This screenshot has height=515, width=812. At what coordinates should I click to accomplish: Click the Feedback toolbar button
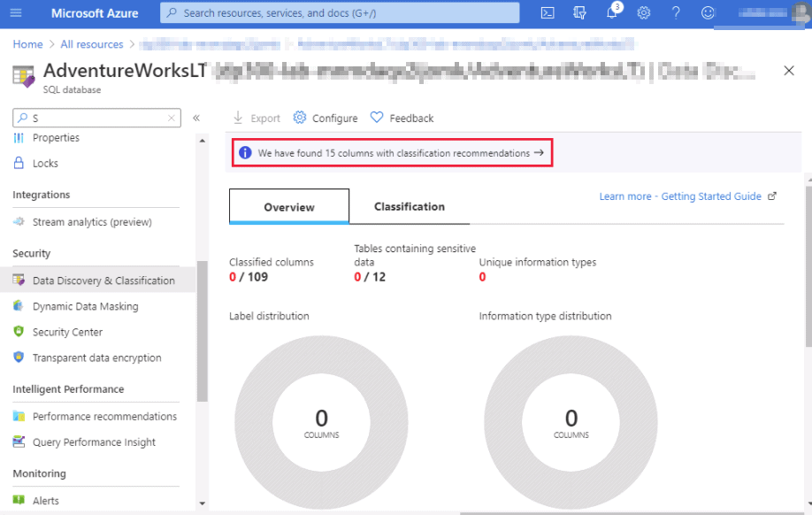[x=402, y=118]
